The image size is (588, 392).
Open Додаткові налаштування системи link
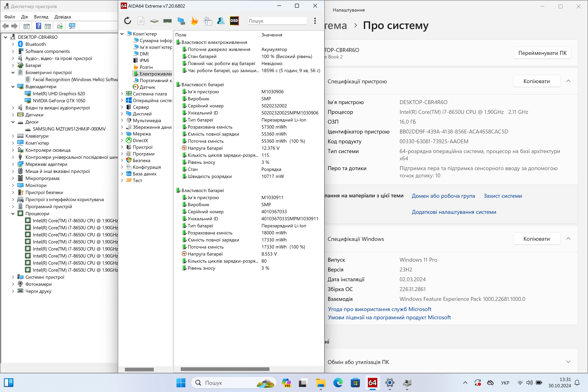(x=454, y=212)
